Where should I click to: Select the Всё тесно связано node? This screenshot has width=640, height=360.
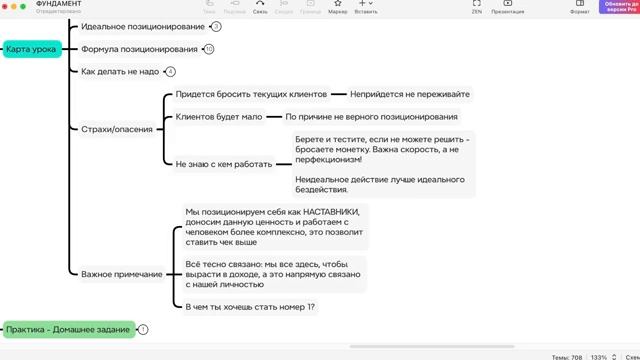point(274,274)
